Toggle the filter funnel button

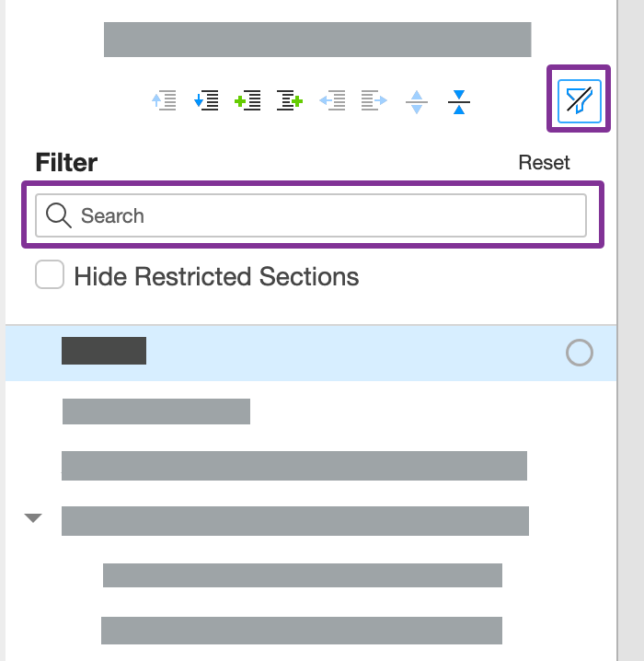pos(579,99)
